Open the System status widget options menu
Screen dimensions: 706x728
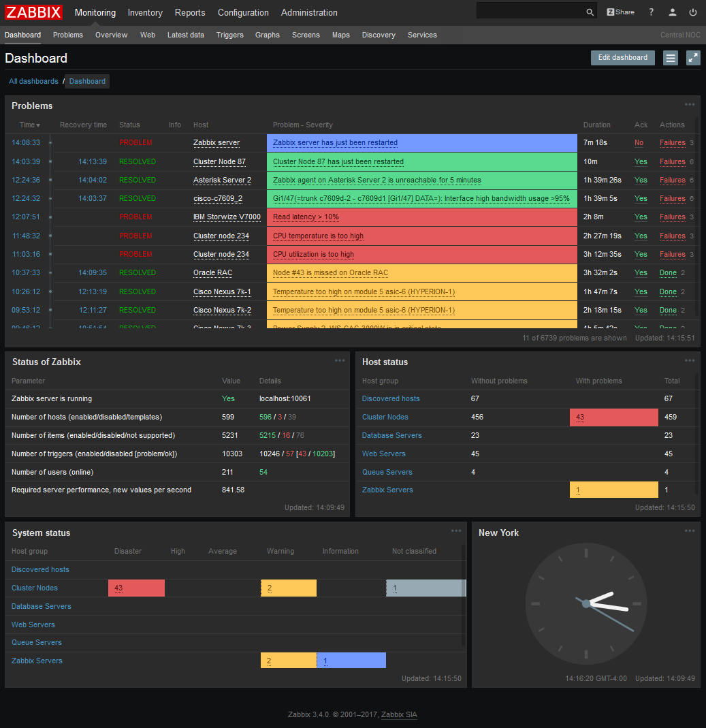click(x=456, y=531)
